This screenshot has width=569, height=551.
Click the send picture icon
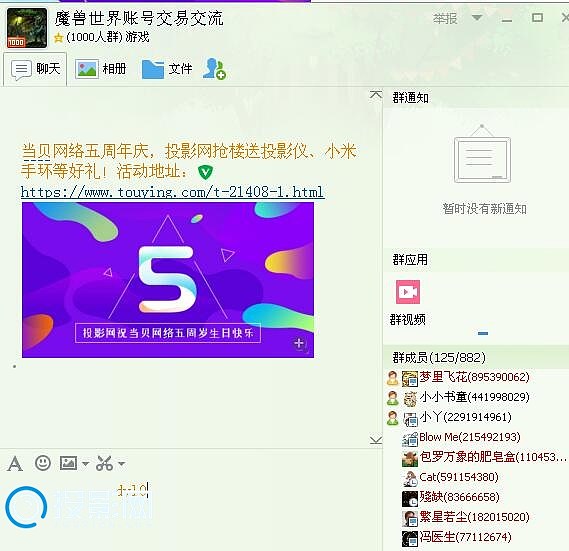(x=68, y=463)
